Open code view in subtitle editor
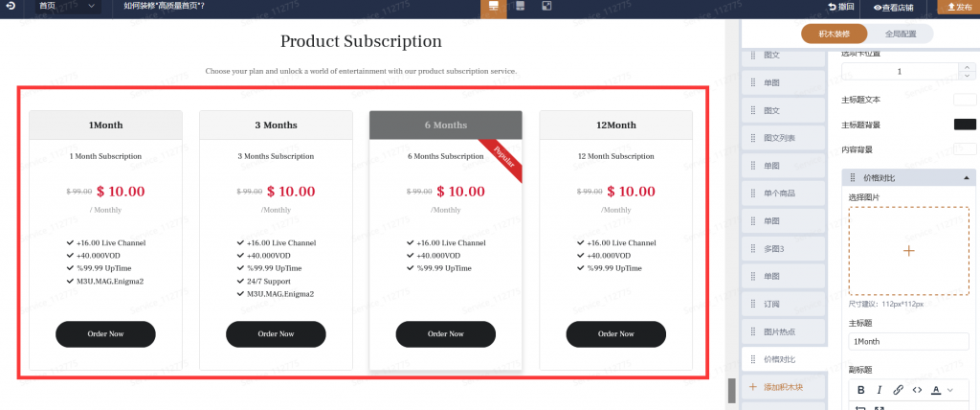Image resolution: width=980 pixels, height=410 pixels. [917, 390]
